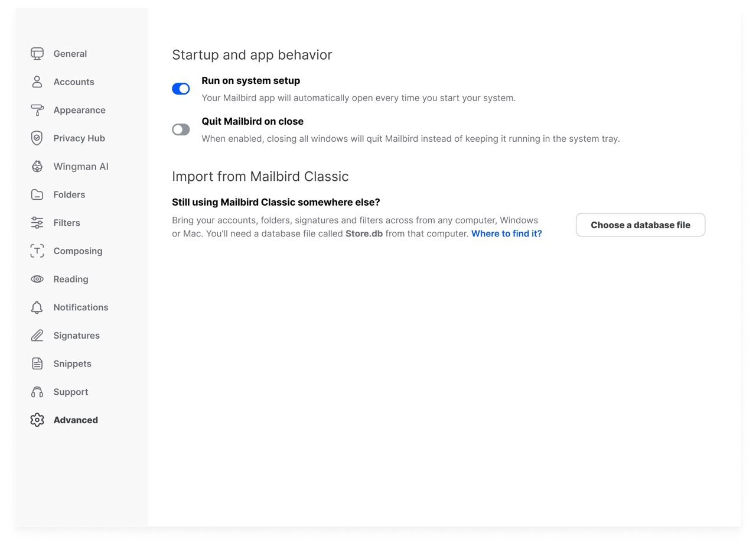Click the Quit Mailbird on close label
Image resolution: width=756 pixels, height=549 pixels.
tap(253, 122)
